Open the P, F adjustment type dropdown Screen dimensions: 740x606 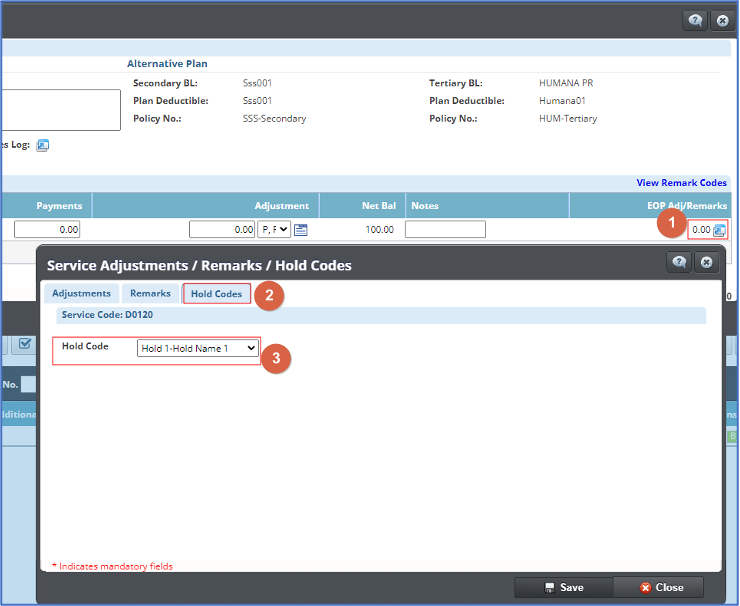(x=273, y=230)
